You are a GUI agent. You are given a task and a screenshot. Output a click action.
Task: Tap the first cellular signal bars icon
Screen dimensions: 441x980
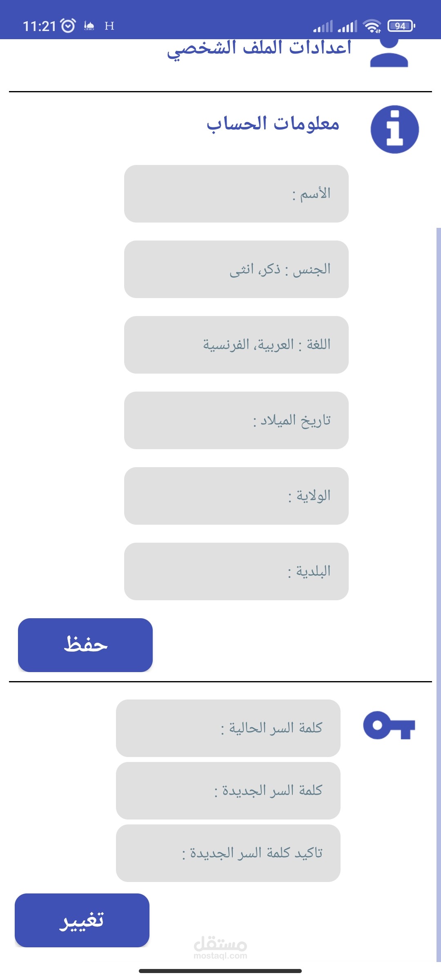pyautogui.click(x=323, y=26)
